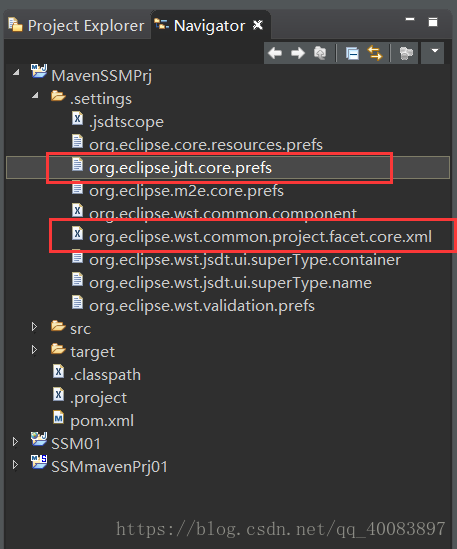Click the org.eclipse.jdt.core.prefs file icon
457x549 pixels.
[x=77, y=165]
